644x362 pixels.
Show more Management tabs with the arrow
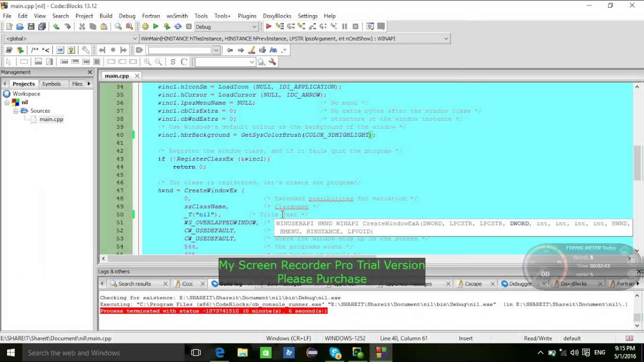pyautogui.click(x=89, y=83)
